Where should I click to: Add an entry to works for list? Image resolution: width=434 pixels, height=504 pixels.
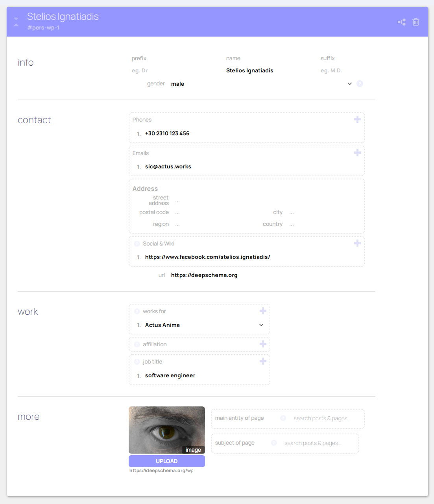pos(263,310)
